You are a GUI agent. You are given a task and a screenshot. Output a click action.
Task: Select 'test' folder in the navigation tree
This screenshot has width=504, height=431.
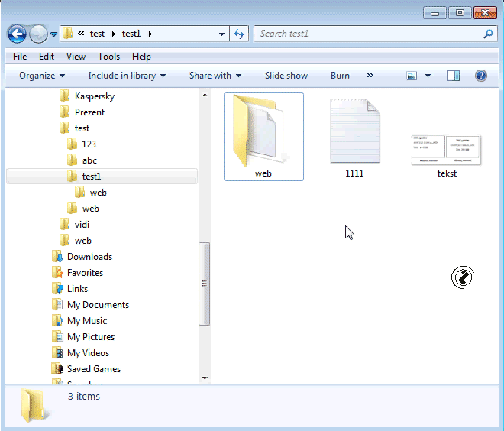point(82,128)
